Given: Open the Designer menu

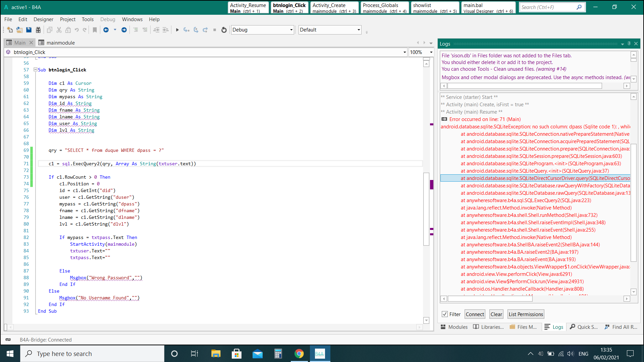Looking at the screenshot, I should [x=43, y=19].
